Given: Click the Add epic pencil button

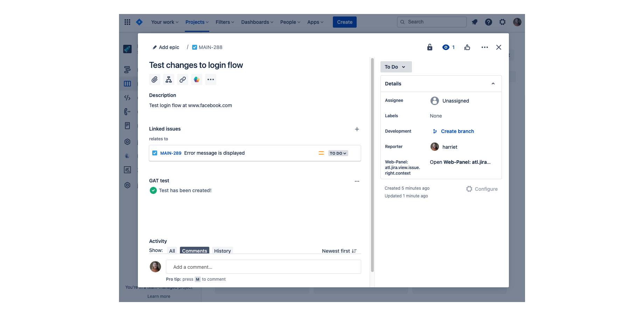Looking at the screenshot, I should tap(166, 47).
